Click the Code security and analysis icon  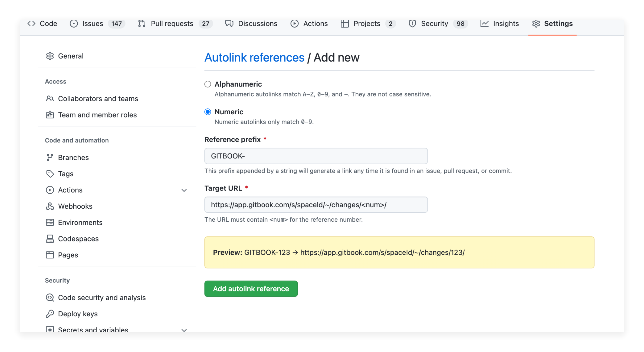(50, 298)
